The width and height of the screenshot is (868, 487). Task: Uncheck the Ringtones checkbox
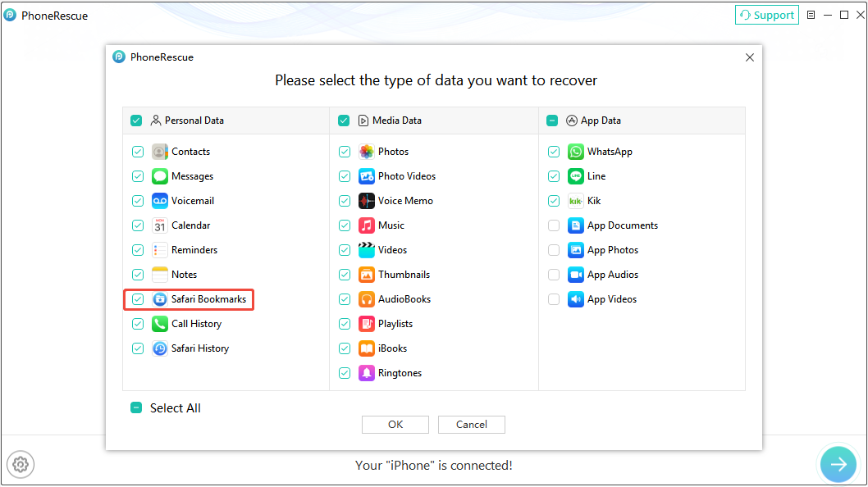coord(345,373)
